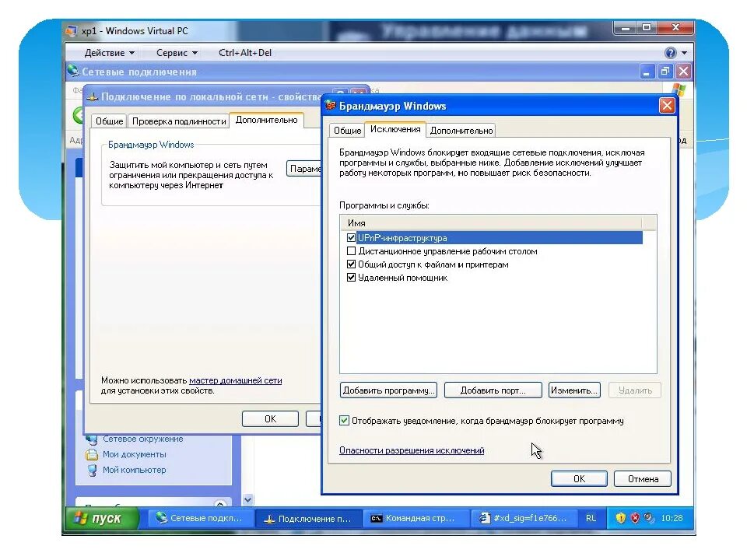Click the Мои документы folder icon
747x560 pixels.
point(92,454)
